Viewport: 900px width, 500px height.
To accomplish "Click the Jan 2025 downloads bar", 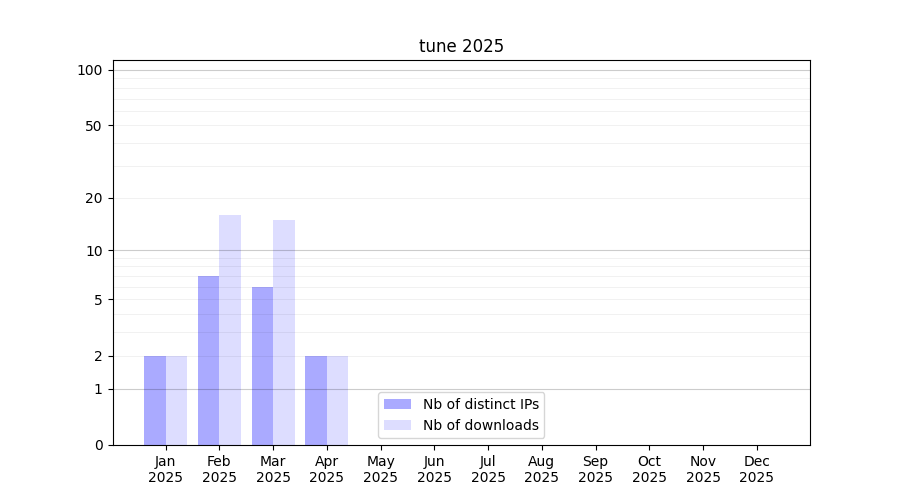I will click(177, 400).
